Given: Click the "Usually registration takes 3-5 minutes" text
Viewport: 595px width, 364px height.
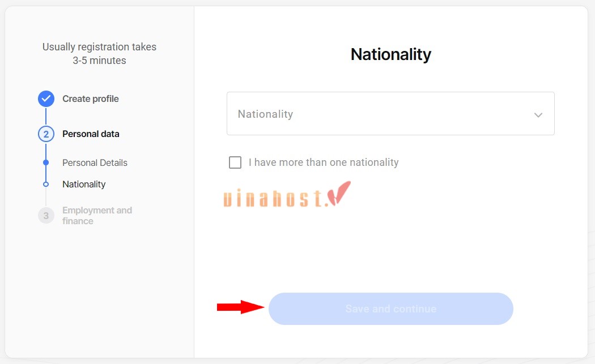Looking at the screenshot, I should (99, 54).
